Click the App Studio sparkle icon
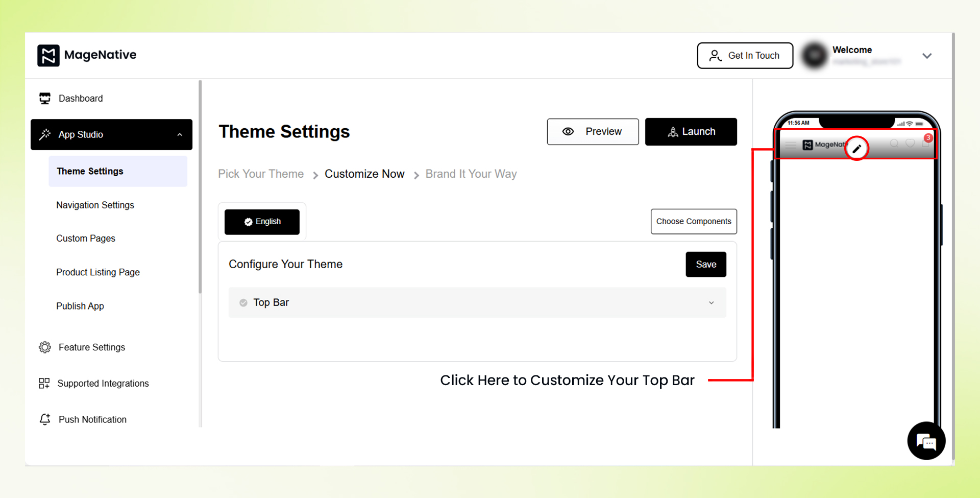 [45, 134]
